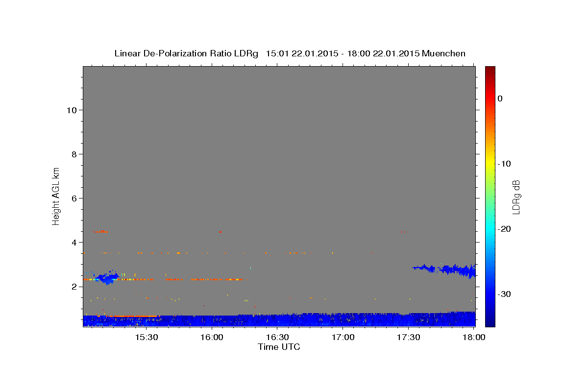Click the height tick label 2

(73, 286)
